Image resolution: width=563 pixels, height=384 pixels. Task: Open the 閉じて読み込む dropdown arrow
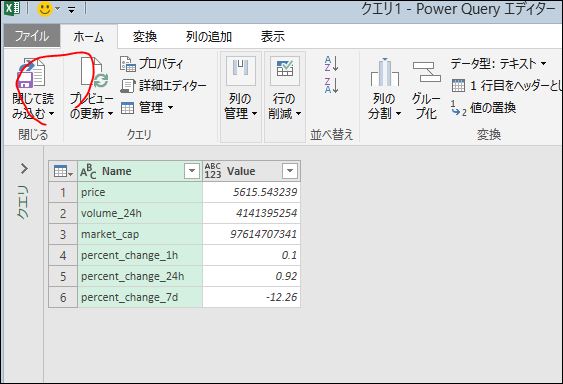pos(52,114)
